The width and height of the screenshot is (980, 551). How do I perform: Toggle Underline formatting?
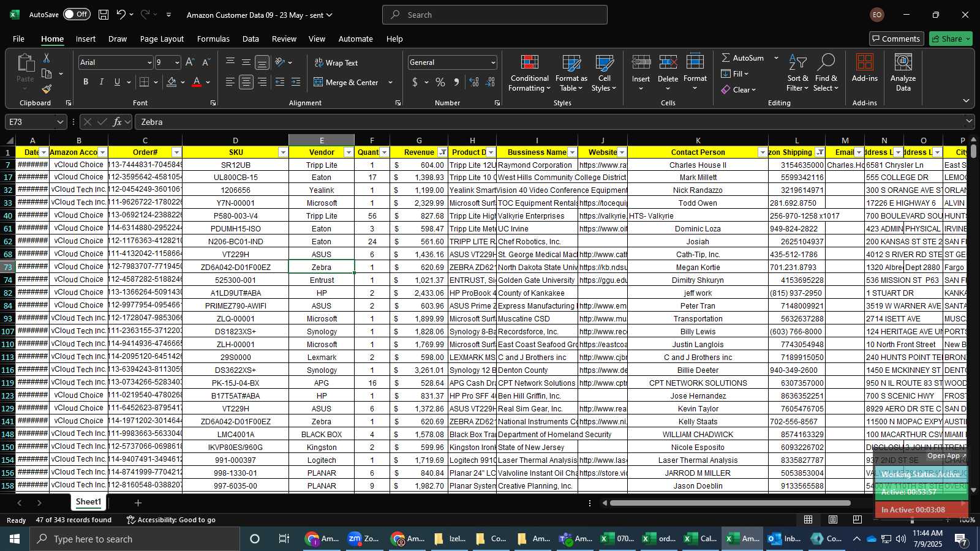117,82
